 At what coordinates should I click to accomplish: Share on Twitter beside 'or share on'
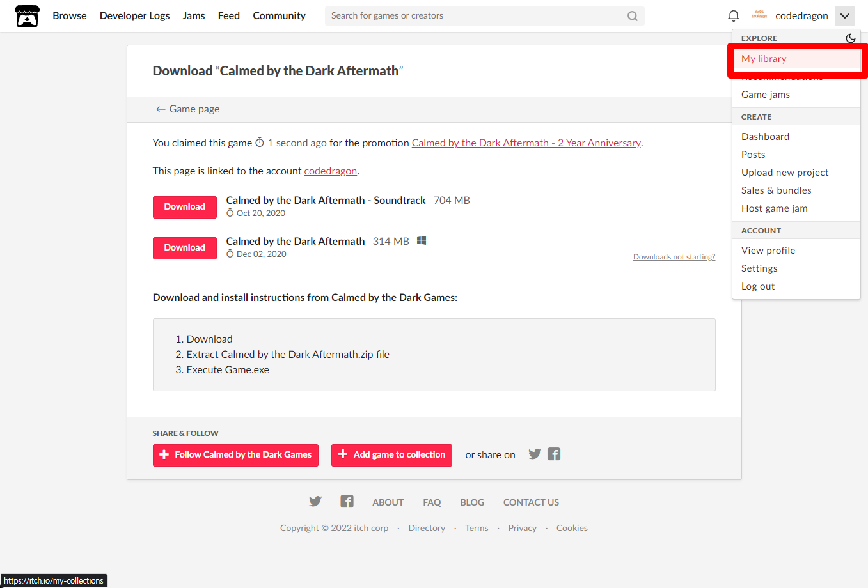pos(535,454)
